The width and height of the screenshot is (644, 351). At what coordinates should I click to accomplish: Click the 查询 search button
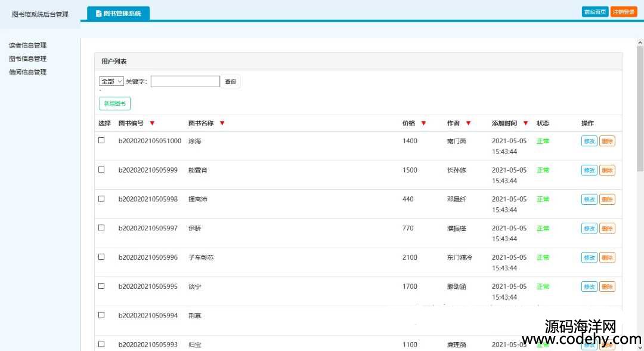coord(230,82)
